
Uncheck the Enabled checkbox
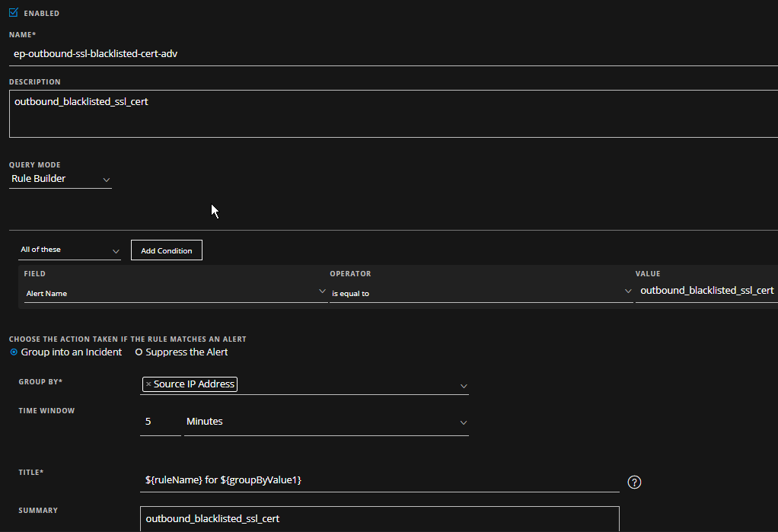click(13, 13)
